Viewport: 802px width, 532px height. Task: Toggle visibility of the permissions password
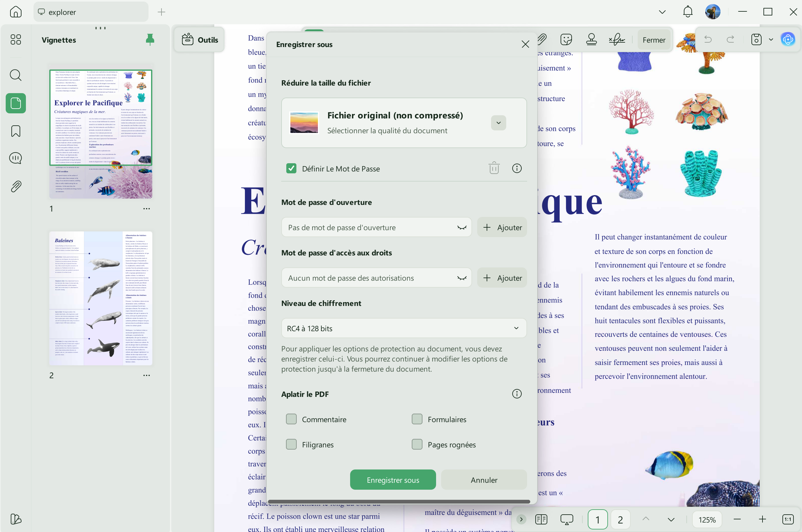(x=462, y=278)
